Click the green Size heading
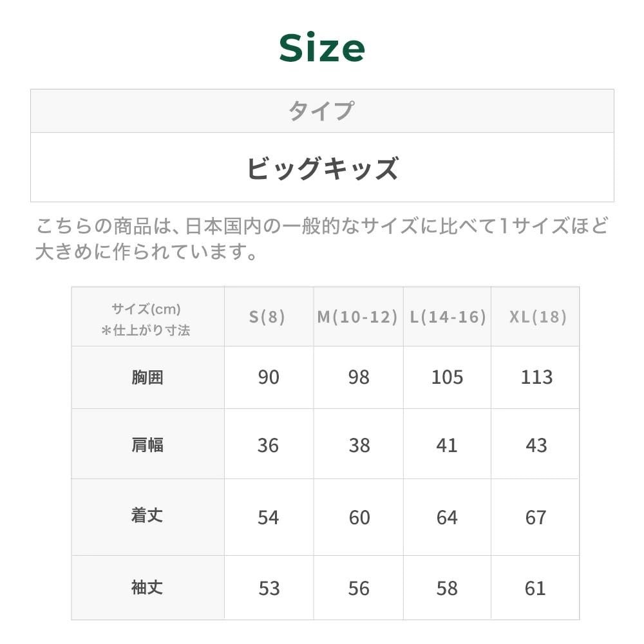The width and height of the screenshot is (644, 644). click(x=322, y=49)
